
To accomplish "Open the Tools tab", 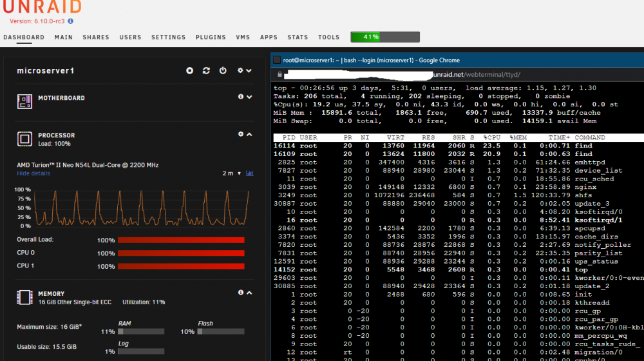I will click(328, 37).
